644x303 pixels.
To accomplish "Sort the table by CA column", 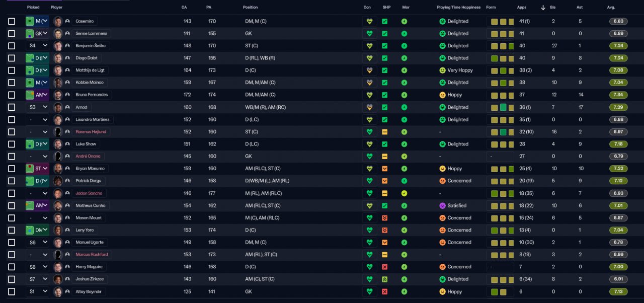I will click(x=184, y=8).
